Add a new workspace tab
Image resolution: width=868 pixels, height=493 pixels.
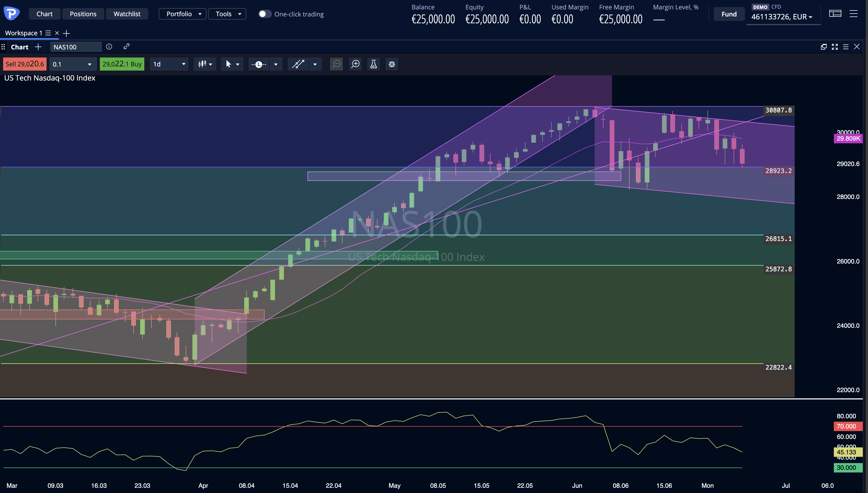coord(66,33)
